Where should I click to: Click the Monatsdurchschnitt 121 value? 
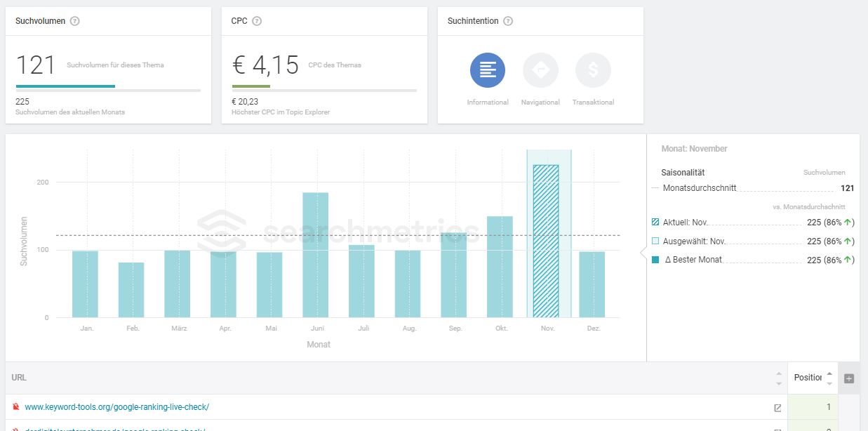pyautogui.click(x=847, y=188)
